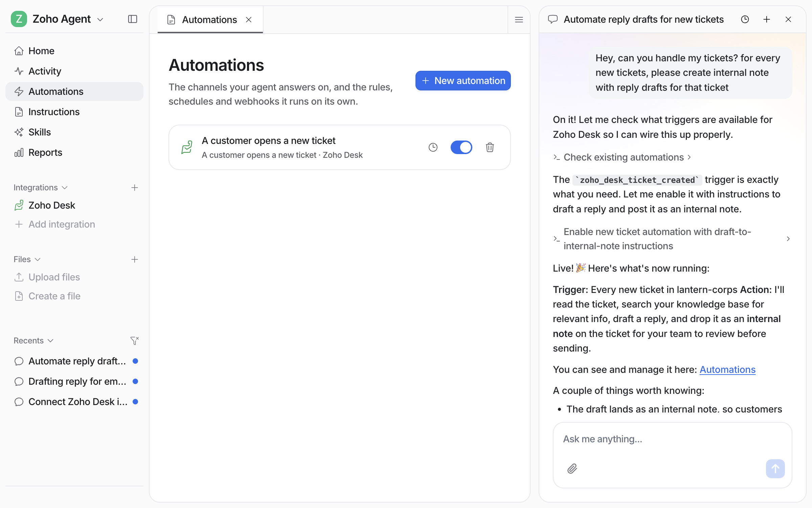Open recent chat Connect Zoho Desk i...
The image size is (812, 508).
point(74,402)
